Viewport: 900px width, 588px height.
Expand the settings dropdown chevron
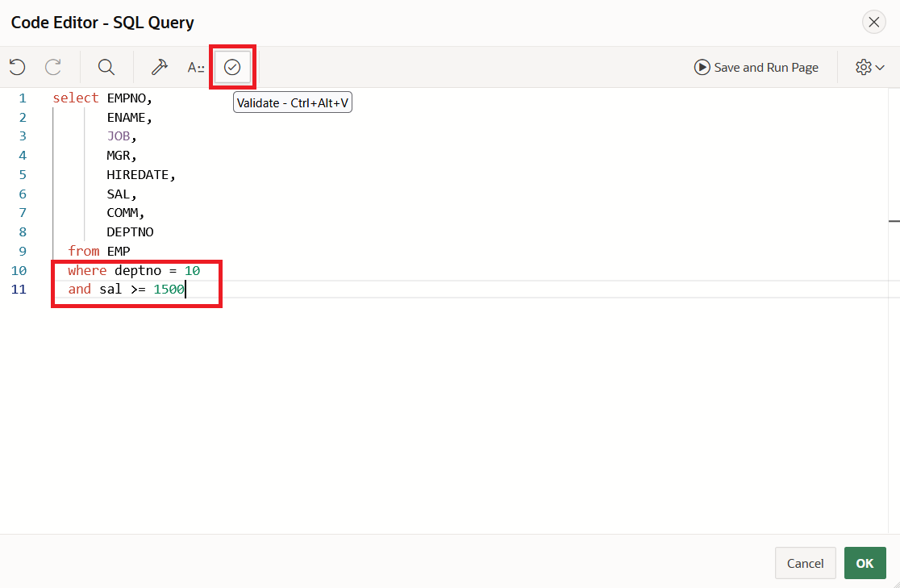(x=879, y=67)
